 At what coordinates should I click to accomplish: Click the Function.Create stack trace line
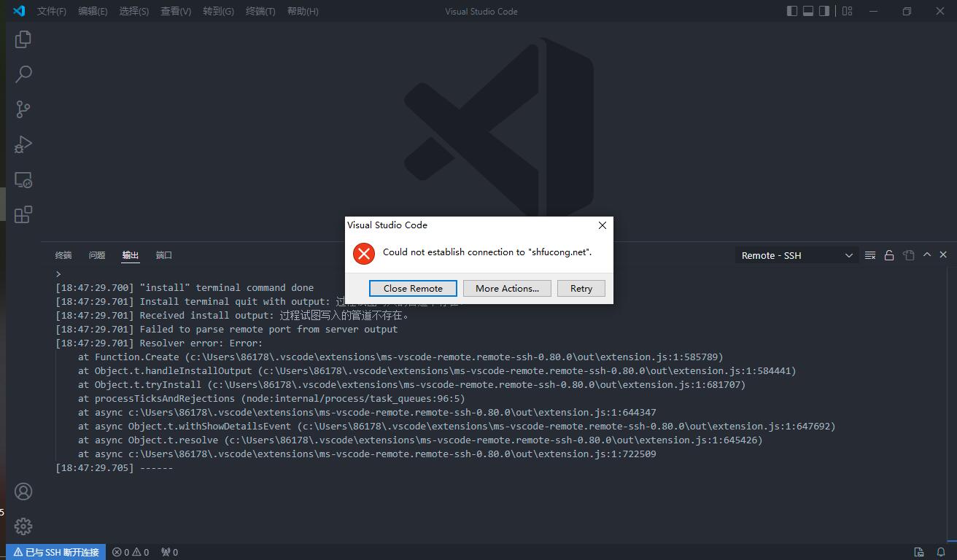(x=400, y=357)
